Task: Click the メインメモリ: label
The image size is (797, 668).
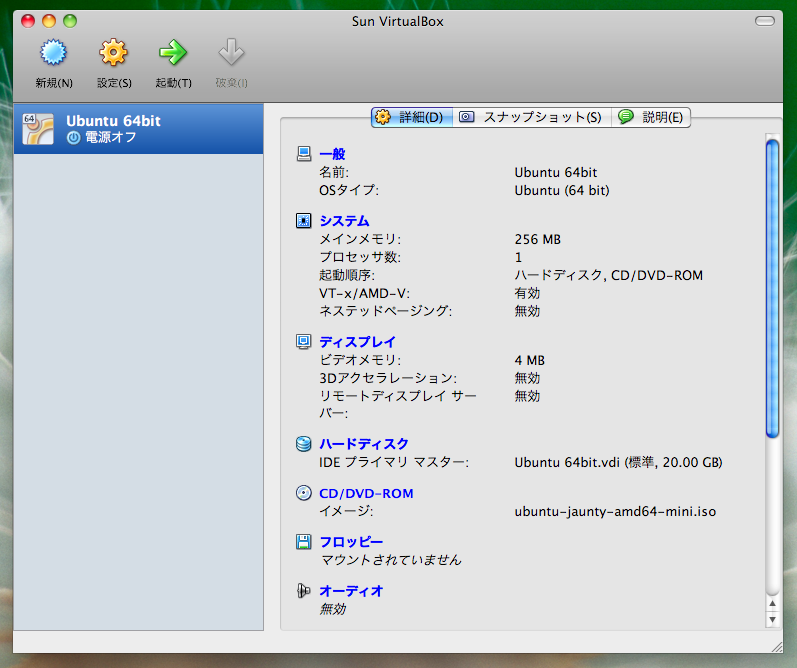Action: pos(360,239)
